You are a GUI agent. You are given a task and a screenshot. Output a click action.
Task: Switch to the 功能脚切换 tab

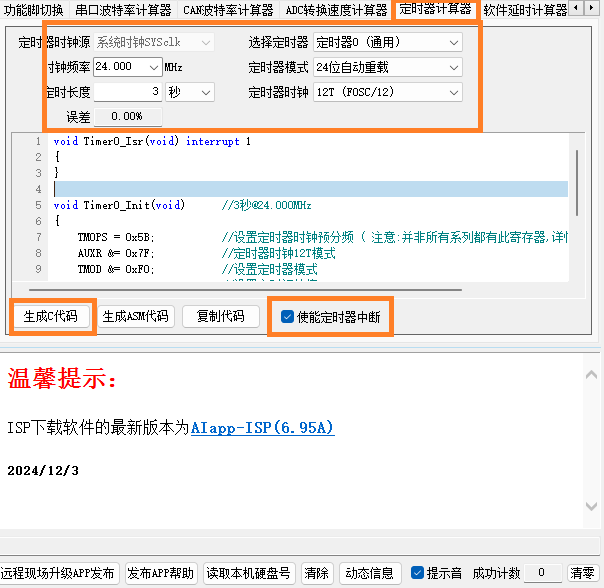[34, 10]
